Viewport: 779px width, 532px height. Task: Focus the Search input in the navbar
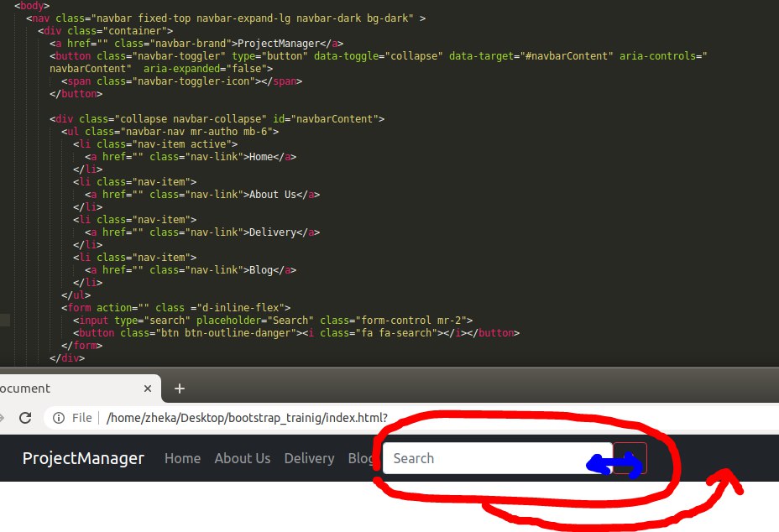(x=497, y=458)
